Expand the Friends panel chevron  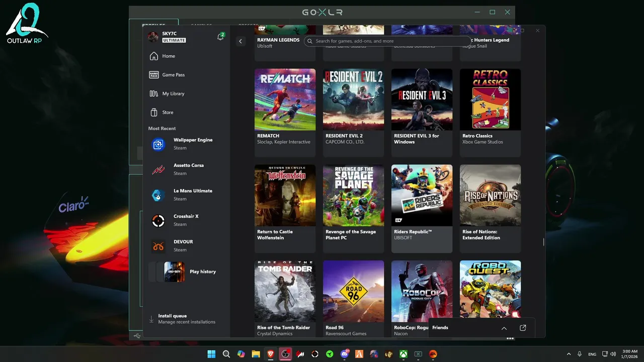[x=504, y=328]
